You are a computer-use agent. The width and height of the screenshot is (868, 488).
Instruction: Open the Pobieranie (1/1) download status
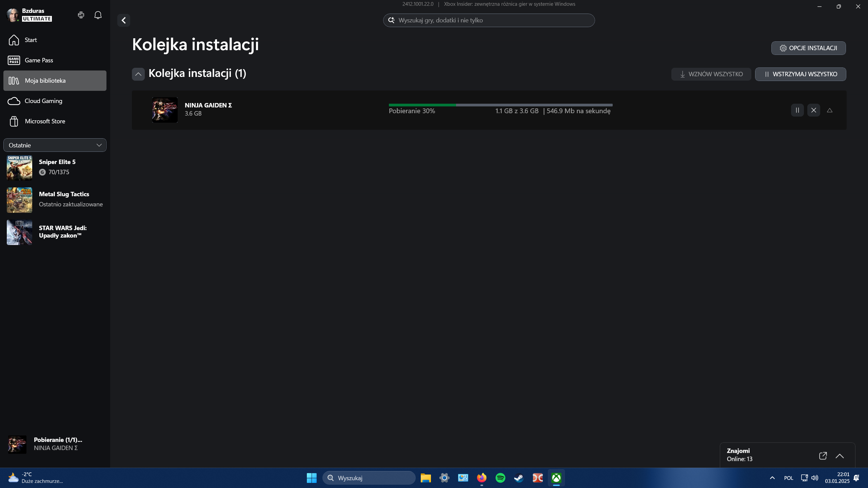[x=55, y=444]
